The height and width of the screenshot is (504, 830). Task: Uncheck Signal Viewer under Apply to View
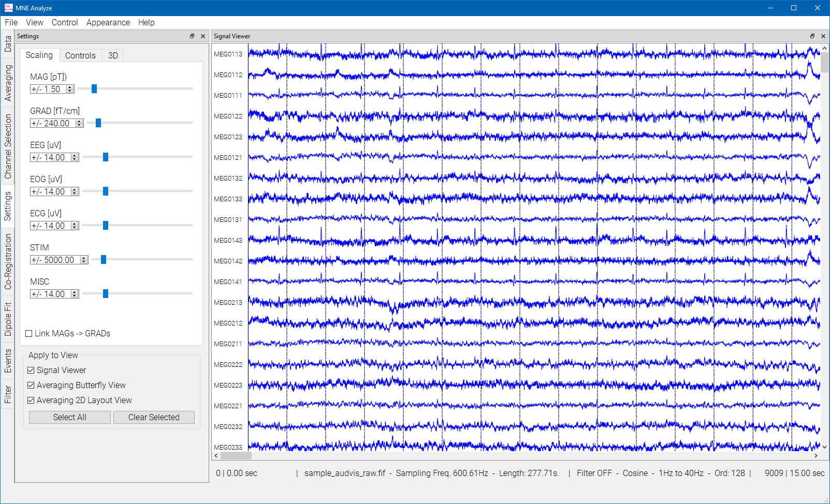31,370
